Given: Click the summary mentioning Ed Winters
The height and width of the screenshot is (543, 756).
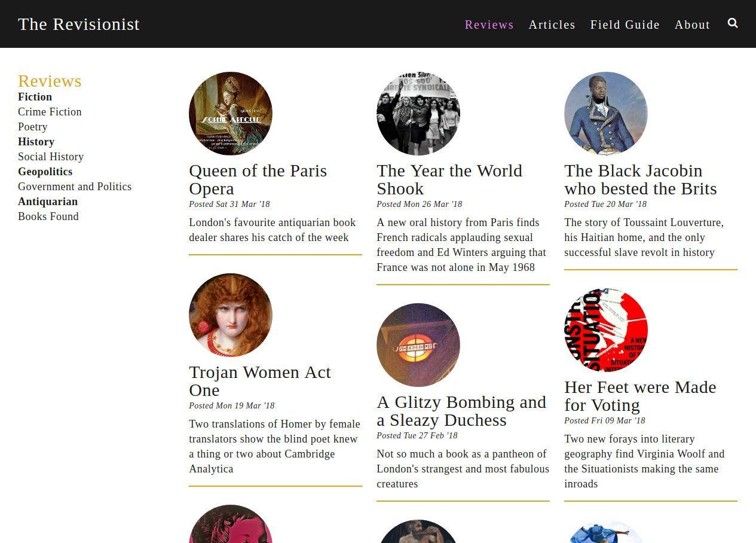Looking at the screenshot, I should (461, 245).
